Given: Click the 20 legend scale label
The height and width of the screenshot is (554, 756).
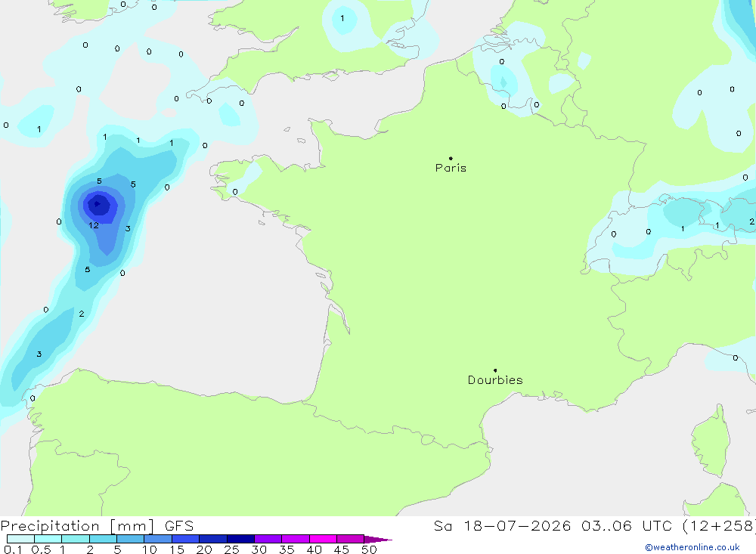Looking at the screenshot, I should (204, 549).
